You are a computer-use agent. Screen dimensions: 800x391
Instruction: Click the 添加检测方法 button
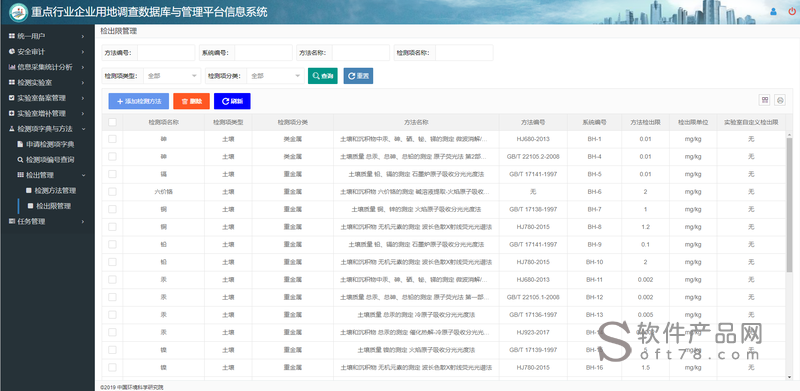[139, 101]
